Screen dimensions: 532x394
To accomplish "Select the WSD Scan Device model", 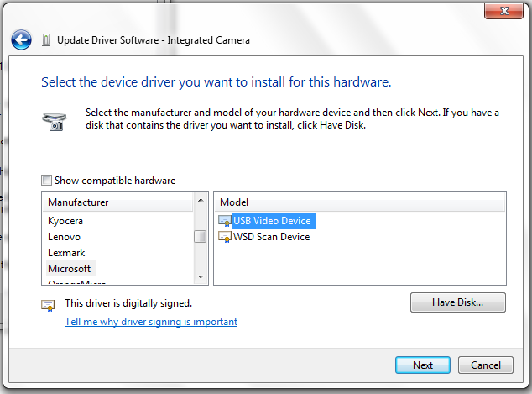I will point(271,237).
